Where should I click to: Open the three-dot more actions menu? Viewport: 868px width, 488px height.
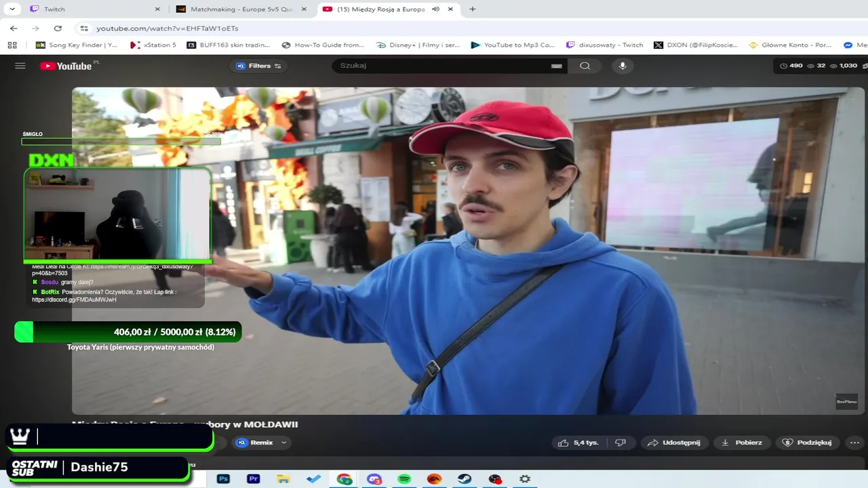coord(854,443)
